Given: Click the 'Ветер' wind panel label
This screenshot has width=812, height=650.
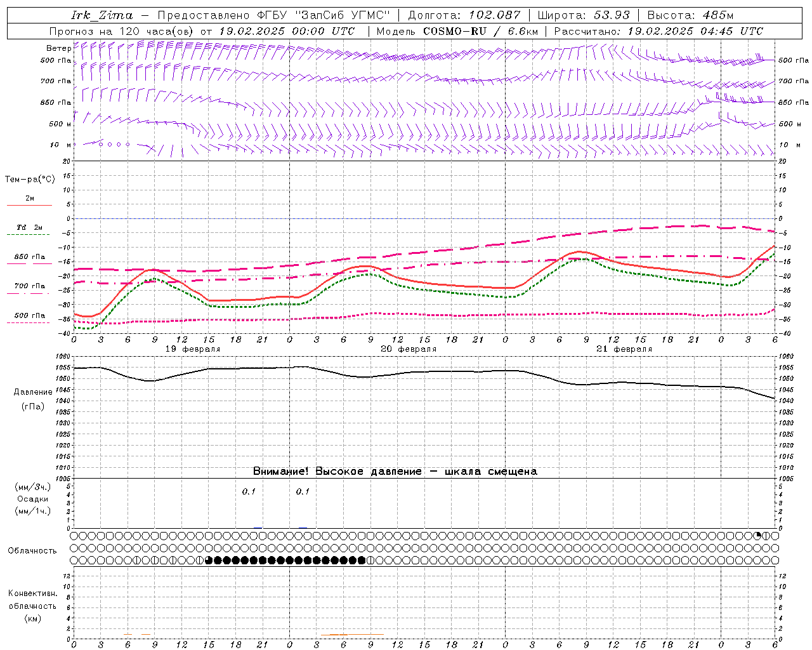Looking at the screenshot, I should pos(58,48).
